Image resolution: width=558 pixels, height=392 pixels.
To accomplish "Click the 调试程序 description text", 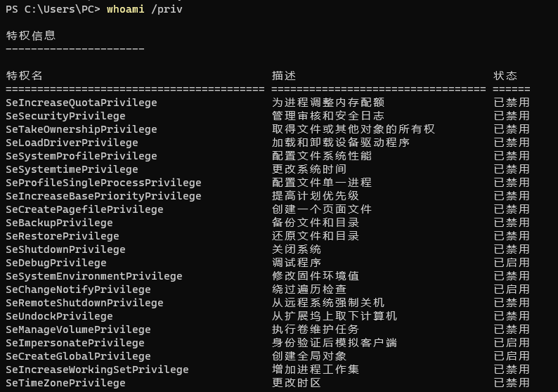I will point(297,263).
